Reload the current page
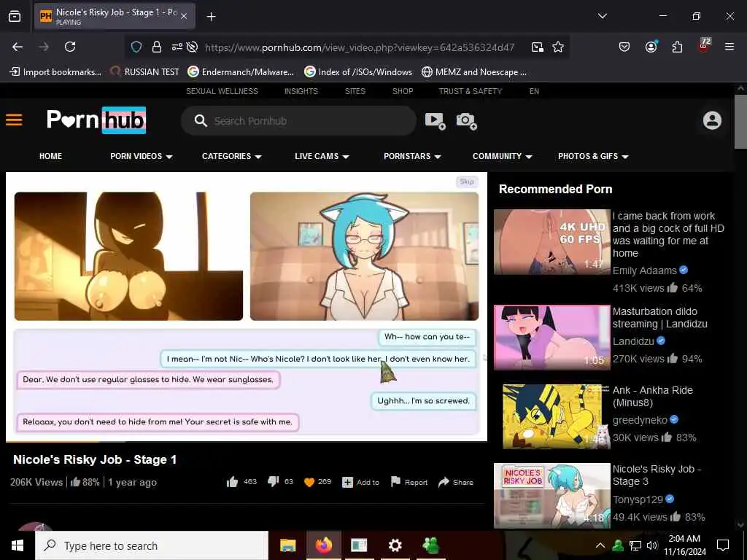 (x=70, y=47)
